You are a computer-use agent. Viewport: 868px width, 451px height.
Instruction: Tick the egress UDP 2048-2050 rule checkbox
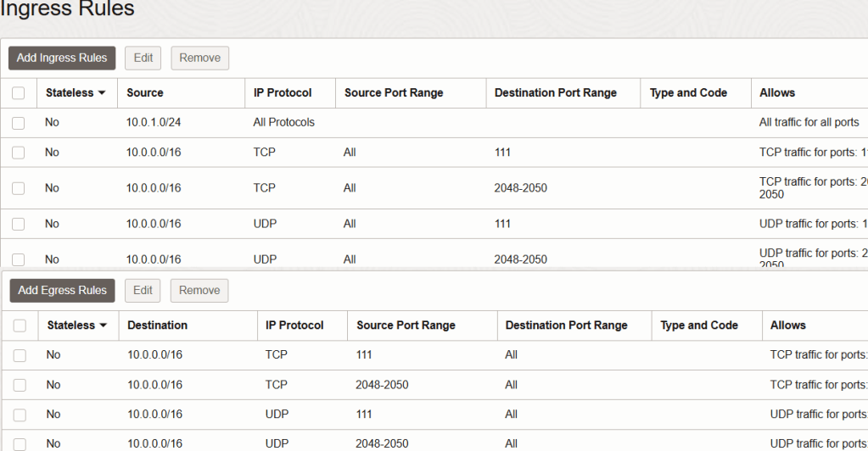(x=20, y=444)
